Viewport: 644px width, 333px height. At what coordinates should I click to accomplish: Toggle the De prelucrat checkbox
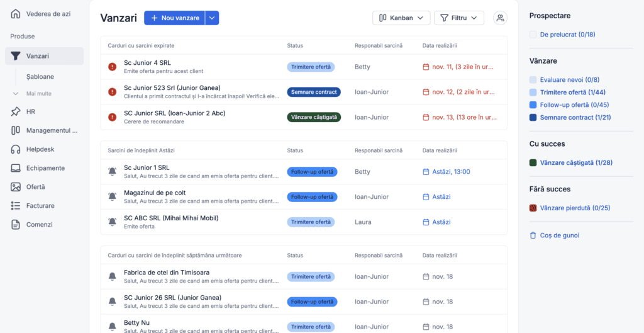tap(533, 35)
